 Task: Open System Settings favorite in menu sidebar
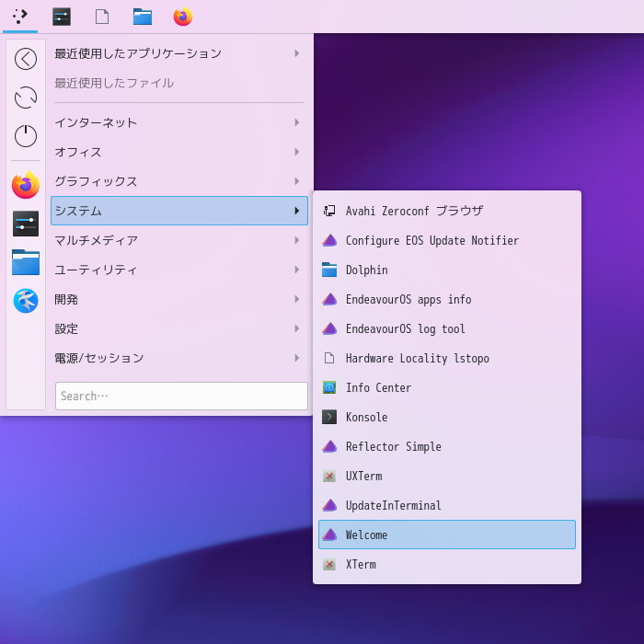(x=26, y=224)
